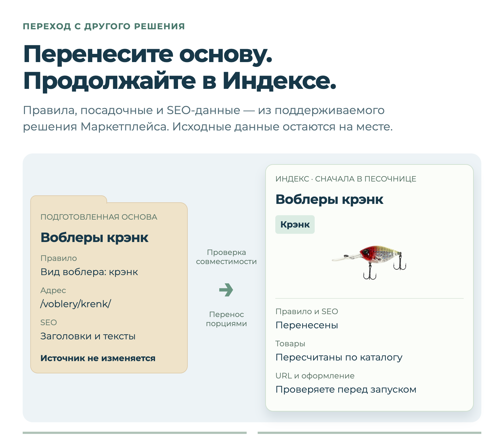
Task: Click the heading 'Продолжайте в Индексе.'
Action: tap(180, 81)
